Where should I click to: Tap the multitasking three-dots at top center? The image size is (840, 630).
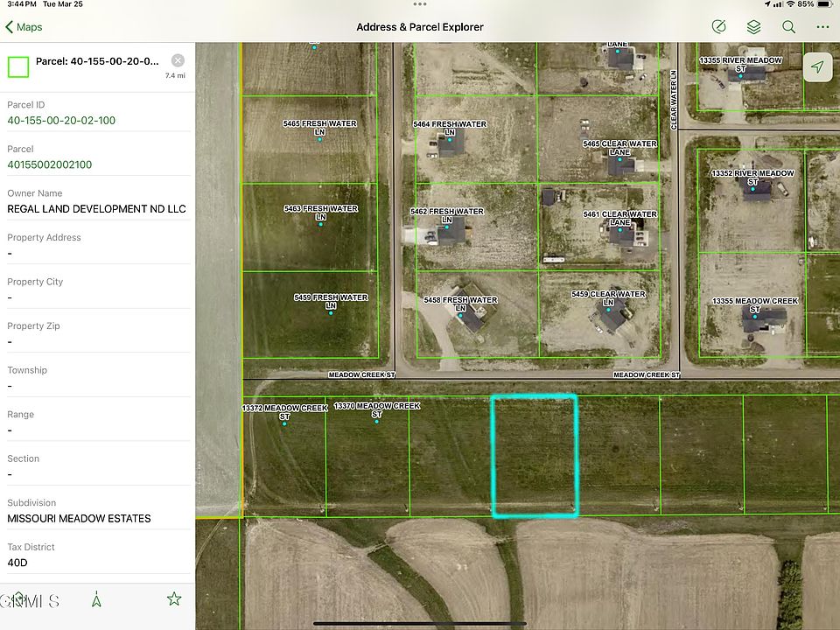point(420,4)
